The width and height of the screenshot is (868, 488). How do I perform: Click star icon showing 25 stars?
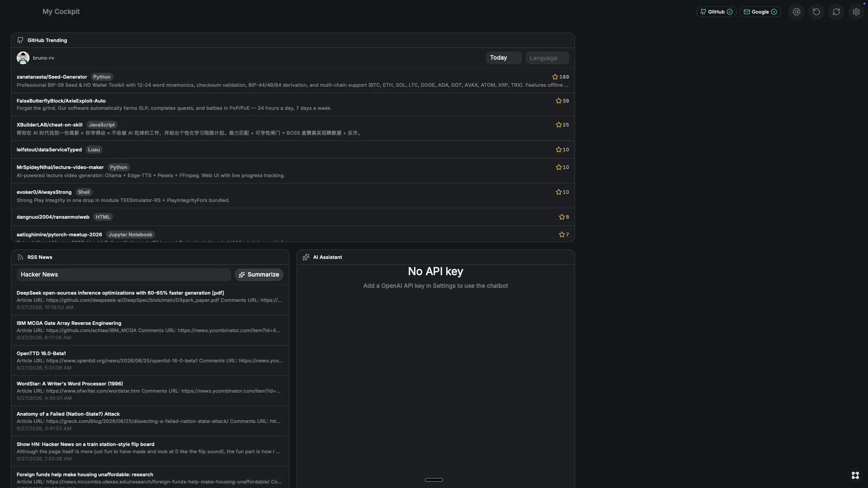558,125
